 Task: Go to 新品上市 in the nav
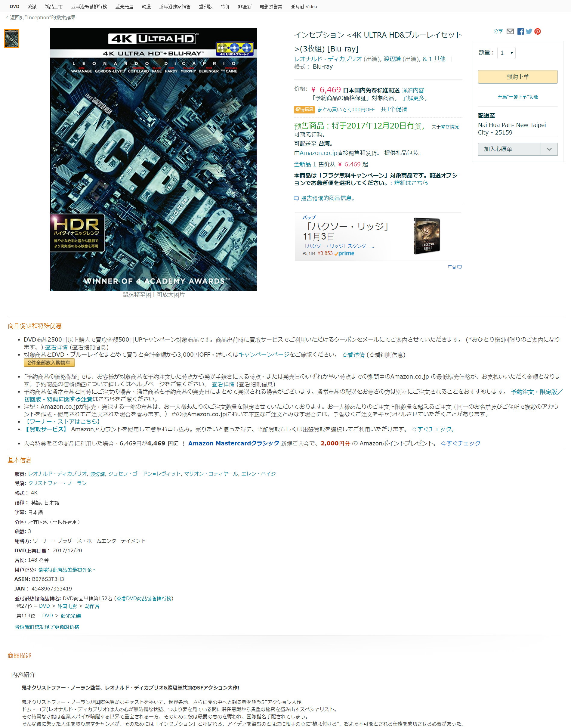click(x=54, y=7)
